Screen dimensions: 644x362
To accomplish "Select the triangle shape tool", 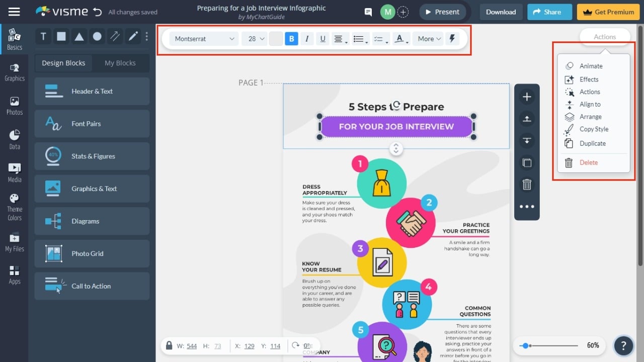I will (79, 36).
